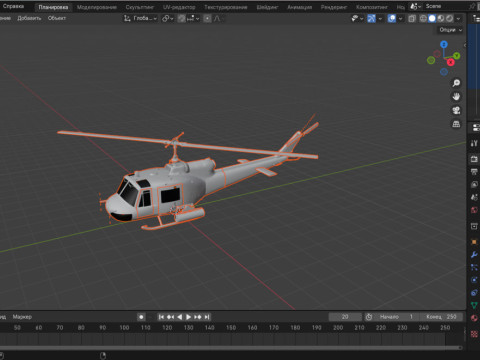
Task: Open proportional editing falloff curve menu
Action: pos(217,19)
